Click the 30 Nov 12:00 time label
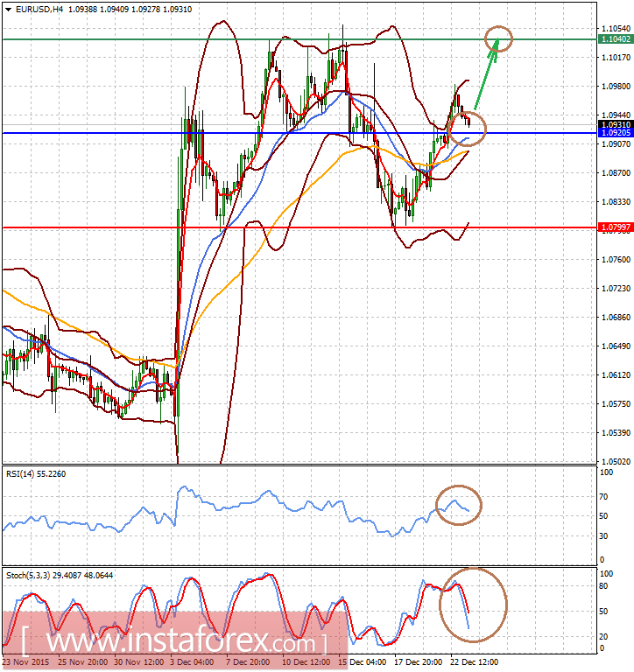 tap(139, 662)
